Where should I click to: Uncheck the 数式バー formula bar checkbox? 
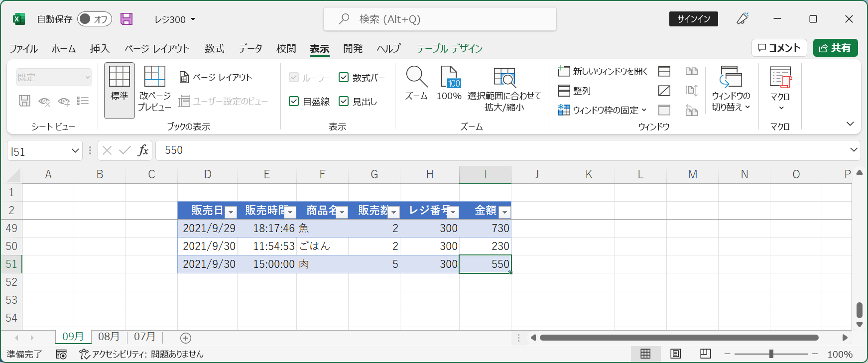pos(344,77)
